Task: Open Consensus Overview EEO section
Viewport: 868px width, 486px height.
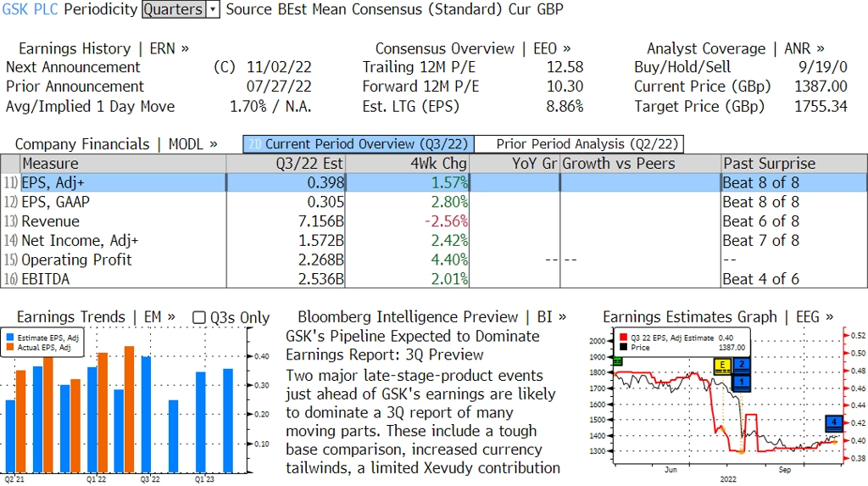Action: point(473,48)
